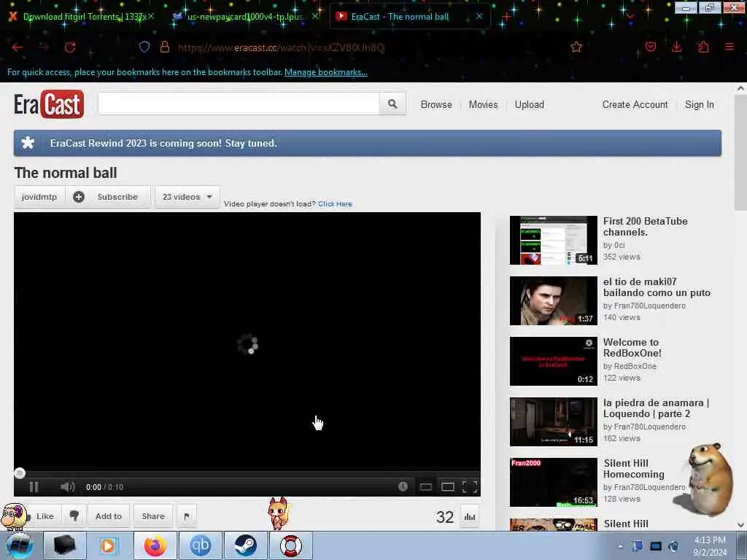Image resolution: width=747 pixels, height=560 pixels.
Task: Open Silent Hill Homecoming video title
Action: pyautogui.click(x=634, y=469)
